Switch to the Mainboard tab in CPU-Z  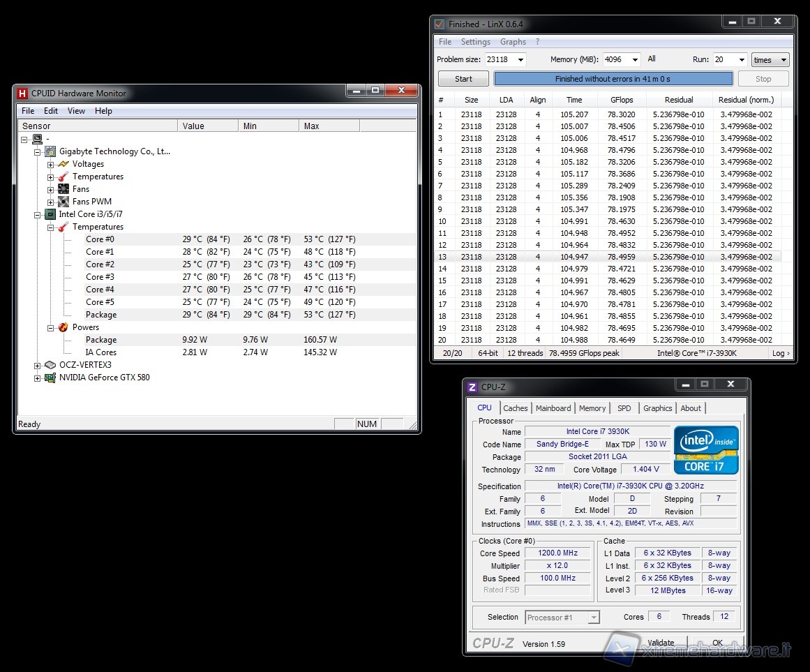[553, 408]
